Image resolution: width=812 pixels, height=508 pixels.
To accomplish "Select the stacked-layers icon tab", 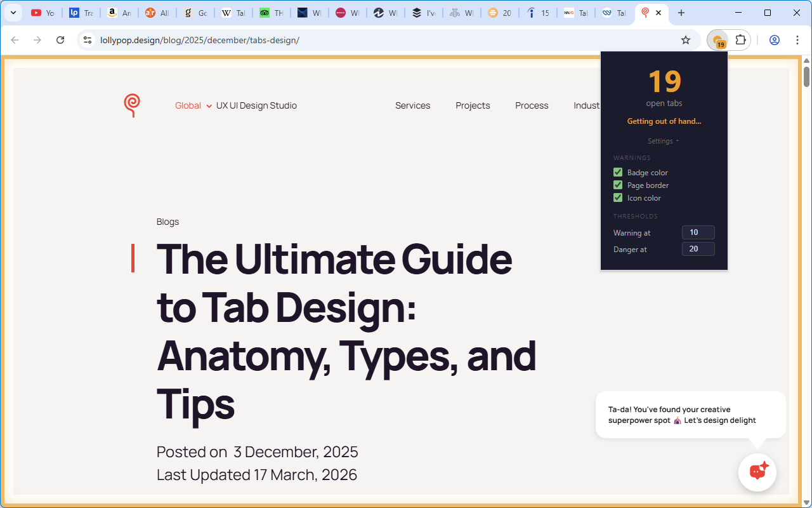I will click(x=423, y=13).
